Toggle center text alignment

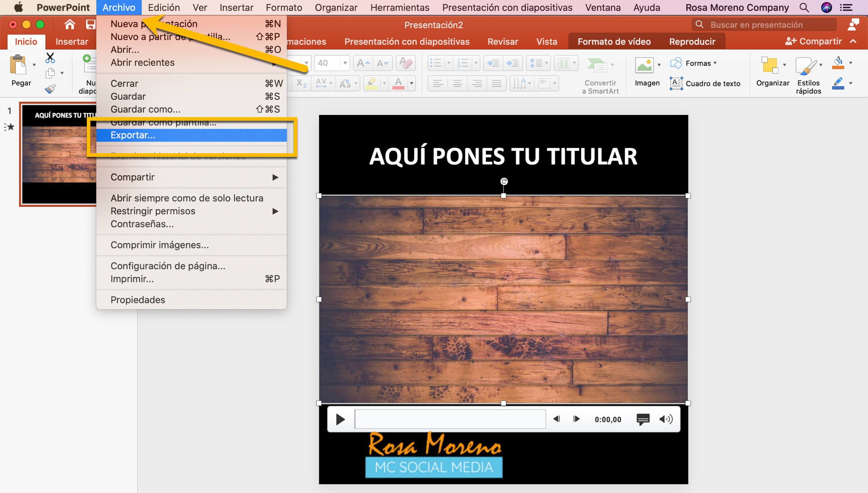tap(457, 84)
